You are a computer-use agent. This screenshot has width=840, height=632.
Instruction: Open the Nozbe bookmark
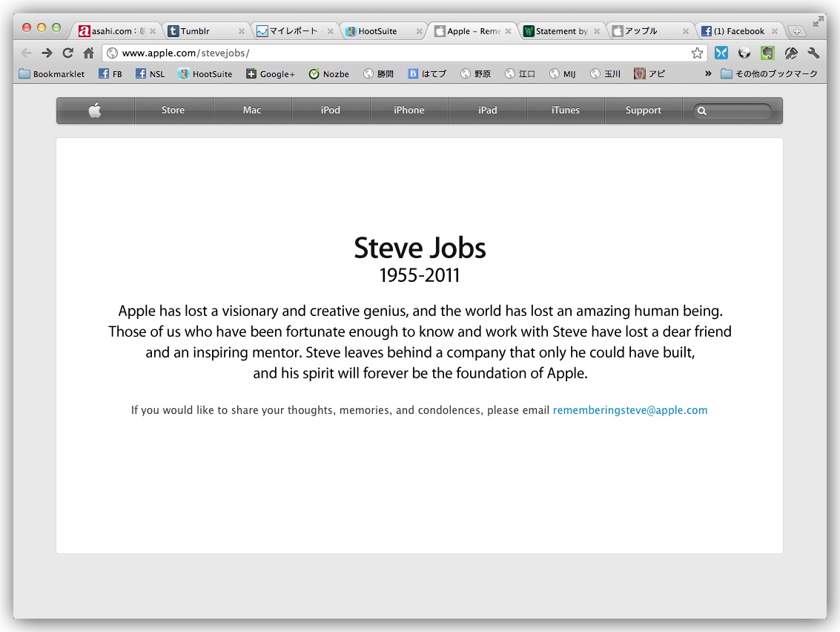pos(329,73)
